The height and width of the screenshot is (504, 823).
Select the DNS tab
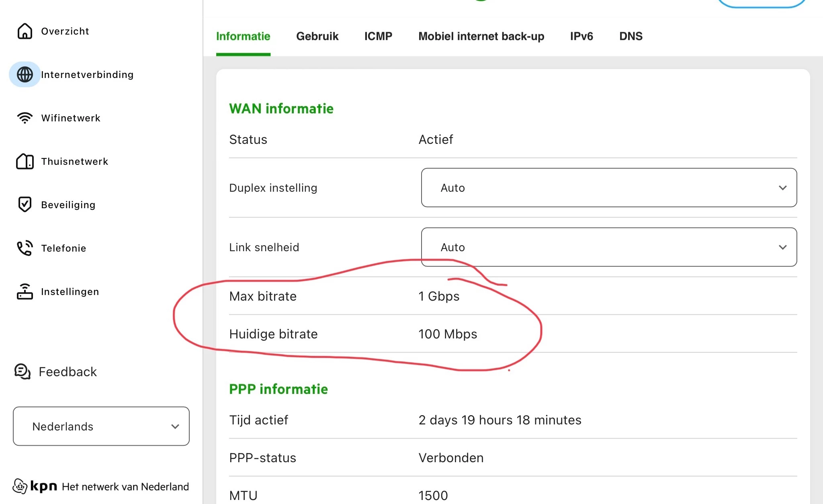[631, 36]
